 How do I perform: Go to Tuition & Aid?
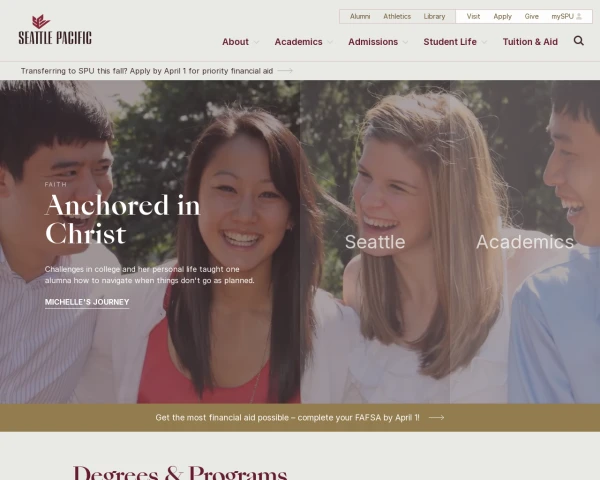point(530,42)
